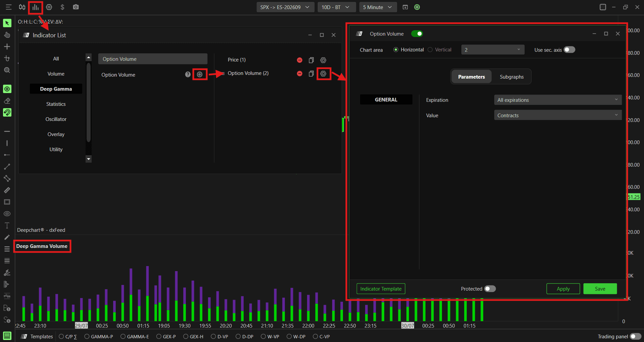Click the dollar sign icon

click(x=62, y=7)
